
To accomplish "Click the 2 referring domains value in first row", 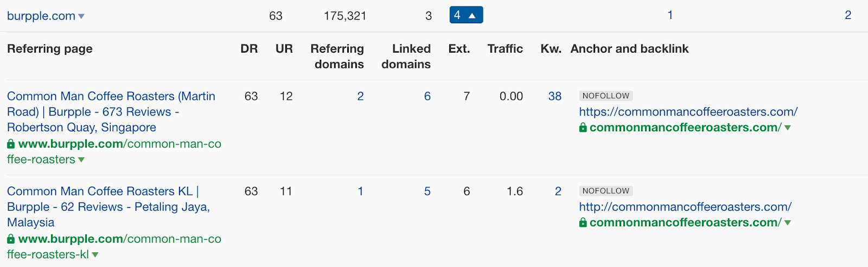I will pyautogui.click(x=360, y=96).
